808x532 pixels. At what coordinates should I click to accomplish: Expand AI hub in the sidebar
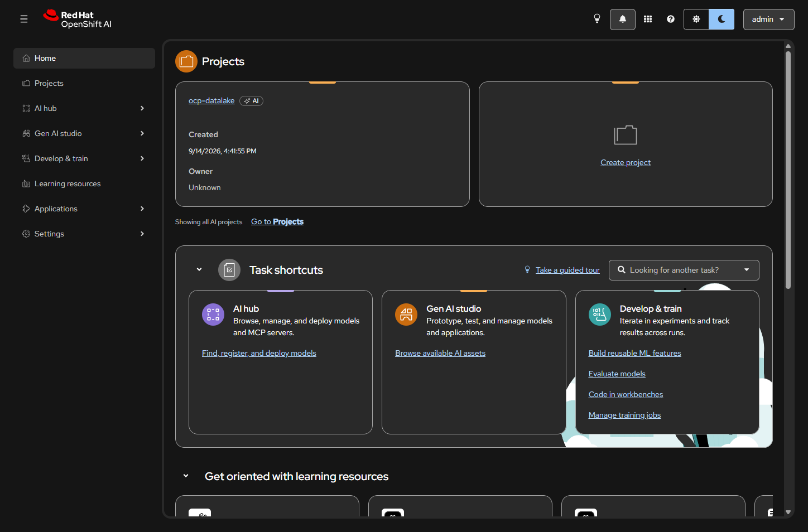pyautogui.click(x=84, y=108)
